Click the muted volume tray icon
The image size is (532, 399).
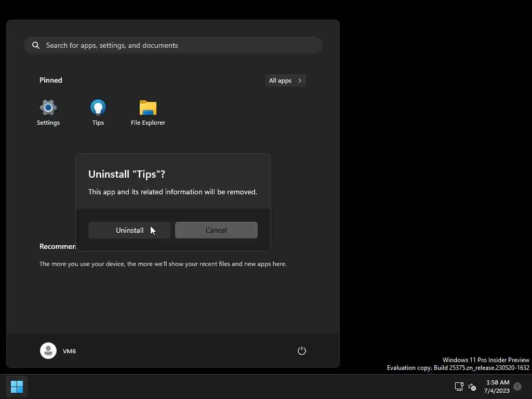(x=472, y=387)
